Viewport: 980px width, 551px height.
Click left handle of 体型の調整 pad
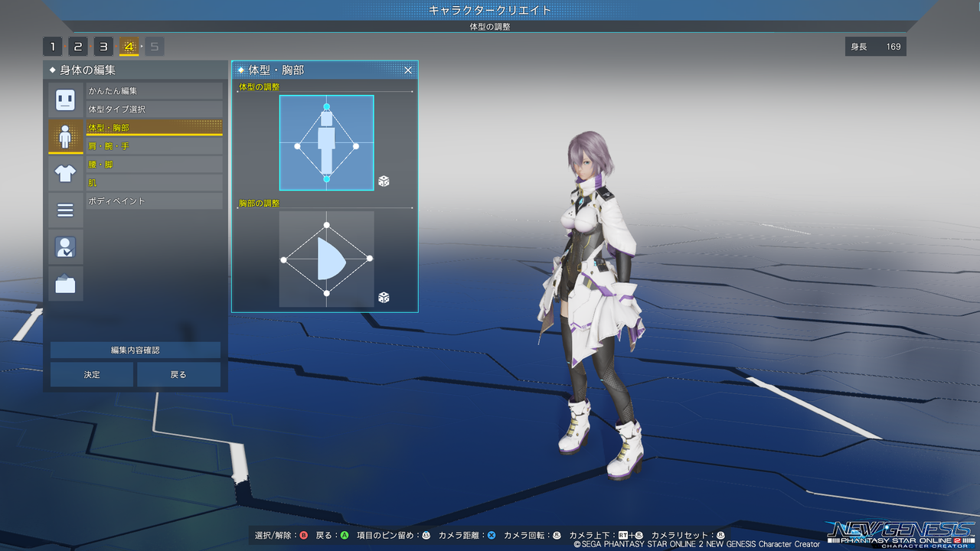[297, 146]
